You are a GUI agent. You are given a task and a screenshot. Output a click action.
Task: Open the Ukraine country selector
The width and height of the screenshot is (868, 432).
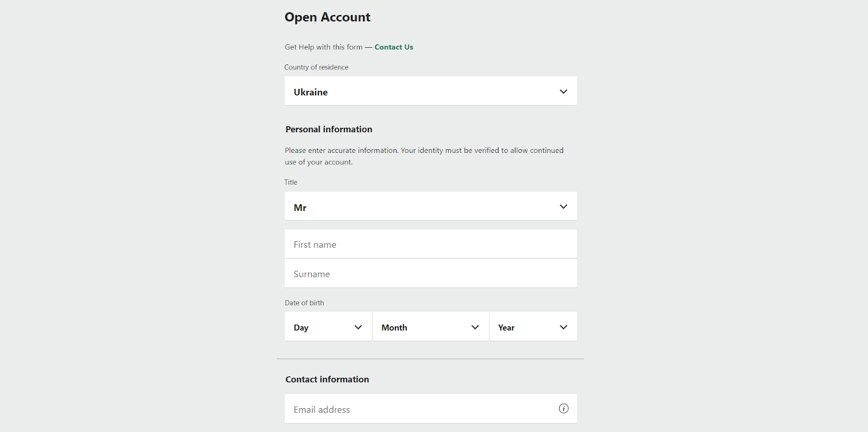(x=423, y=91)
